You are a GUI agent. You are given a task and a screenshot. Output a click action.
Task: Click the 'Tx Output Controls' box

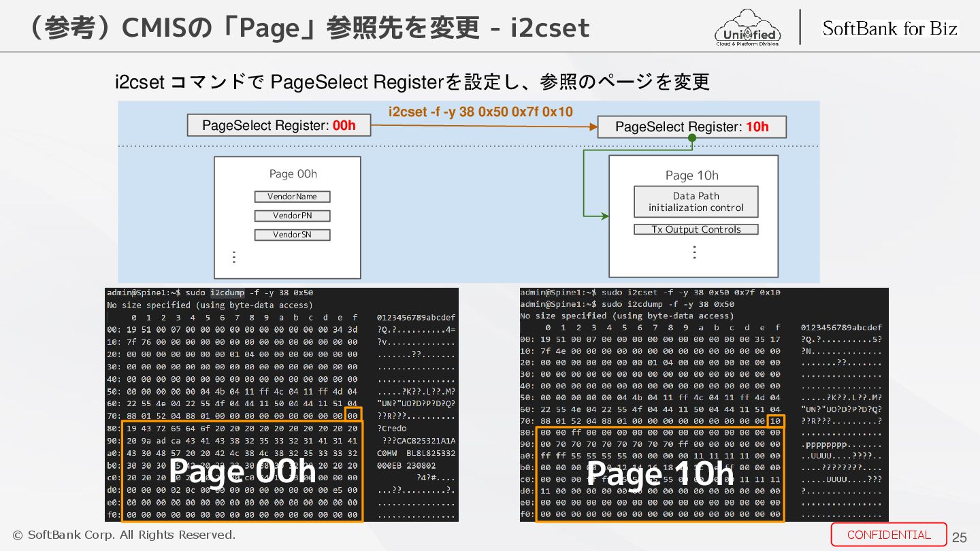(x=696, y=229)
